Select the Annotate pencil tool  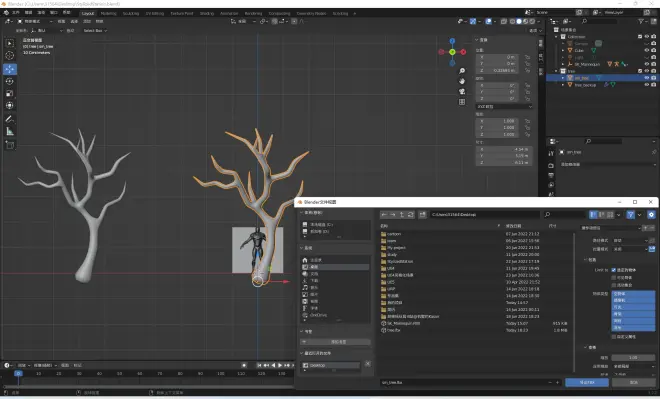point(10,119)
